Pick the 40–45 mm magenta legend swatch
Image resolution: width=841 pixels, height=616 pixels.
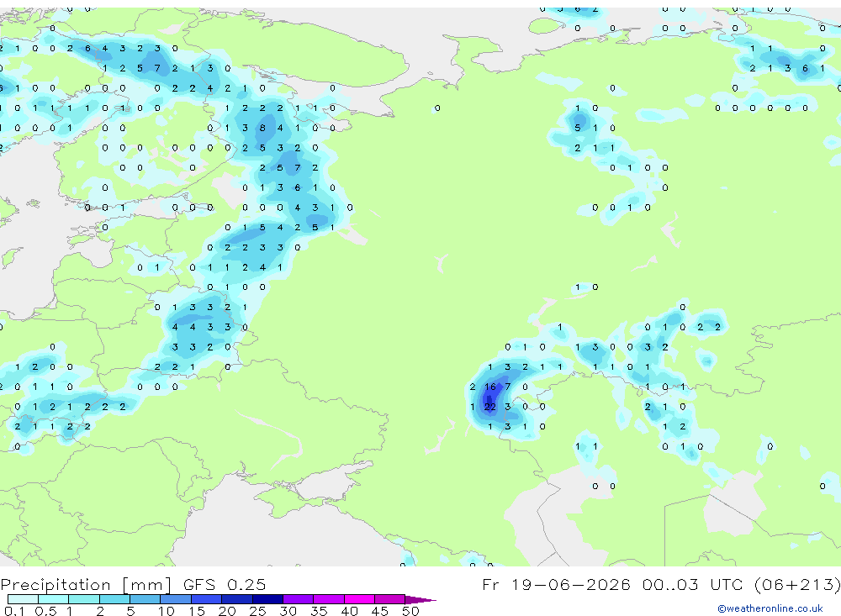click(359, 599)
